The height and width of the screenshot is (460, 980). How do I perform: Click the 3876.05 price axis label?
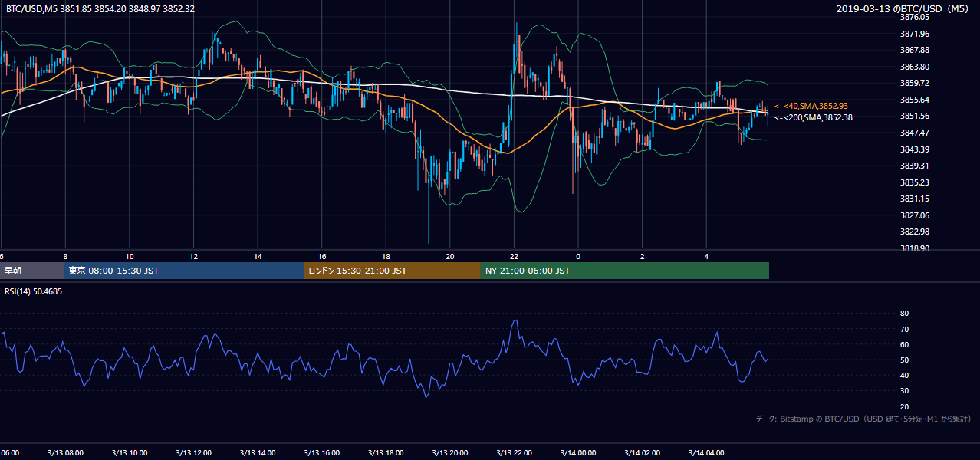915,17
